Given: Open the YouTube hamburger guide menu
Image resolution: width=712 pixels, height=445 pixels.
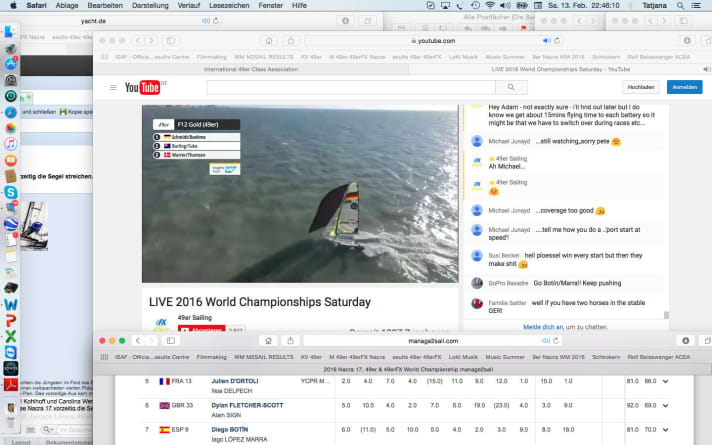Looking at the screenshot, I should (x=113, y=87).
